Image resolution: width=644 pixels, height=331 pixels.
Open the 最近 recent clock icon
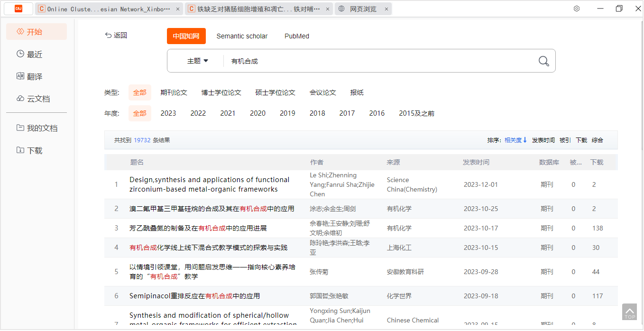[20, 54]
